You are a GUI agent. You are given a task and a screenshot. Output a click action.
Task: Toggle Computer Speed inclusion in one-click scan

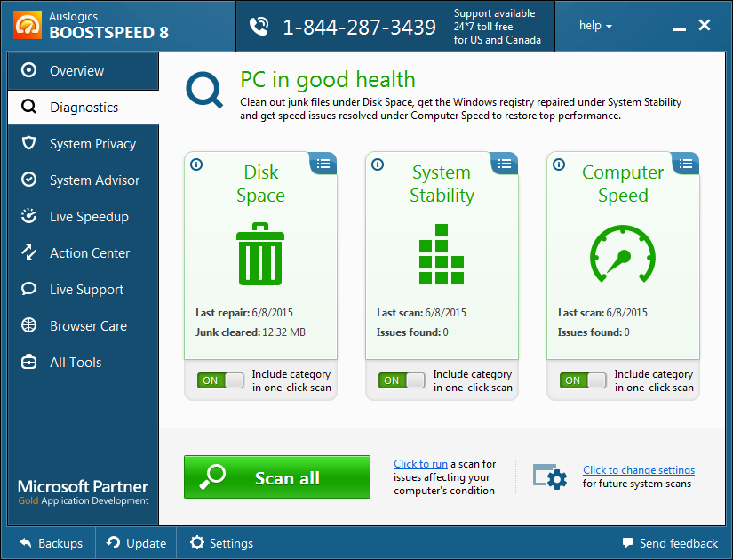(x=583, y=380)
